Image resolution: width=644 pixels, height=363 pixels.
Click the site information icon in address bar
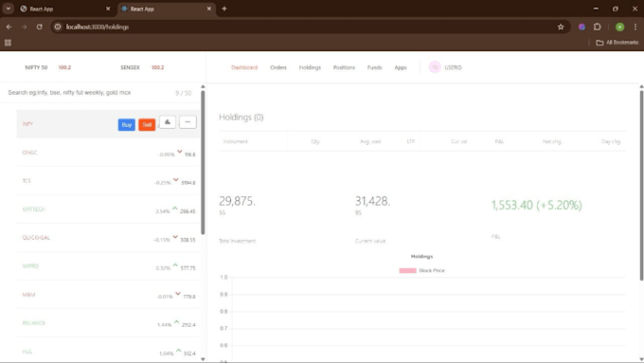(58, 27)
